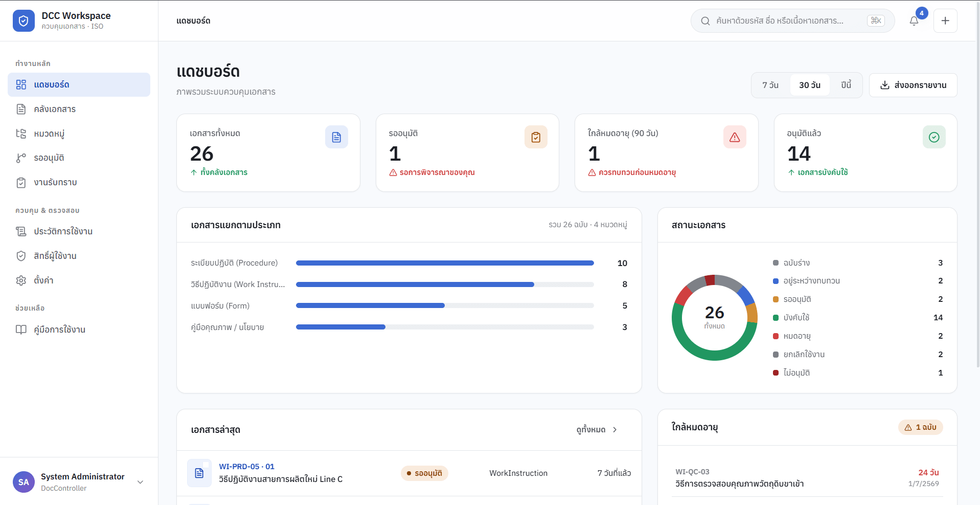Screen dimensions: 980x505
Task: Click the blue document icon on เอกสารทั้งหมด card
Action: (x=336, y=137)
